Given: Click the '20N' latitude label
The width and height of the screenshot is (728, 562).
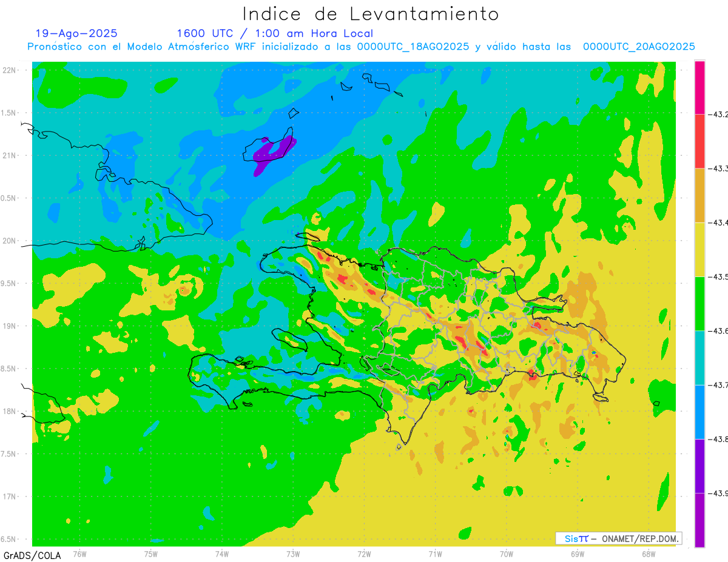Looking at the screenshot, I should point(9,241).
